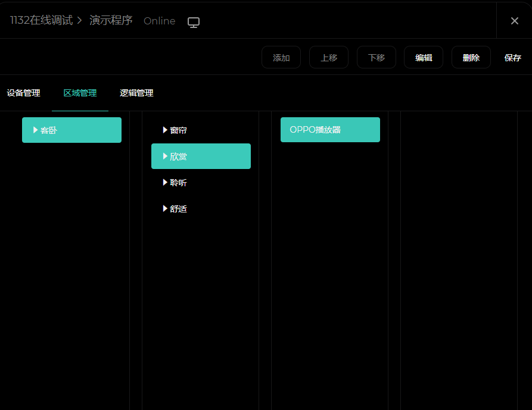This screenshot has width=532, height=410.
Task: Click the 上移 move-up button
Action: point(329,58)
